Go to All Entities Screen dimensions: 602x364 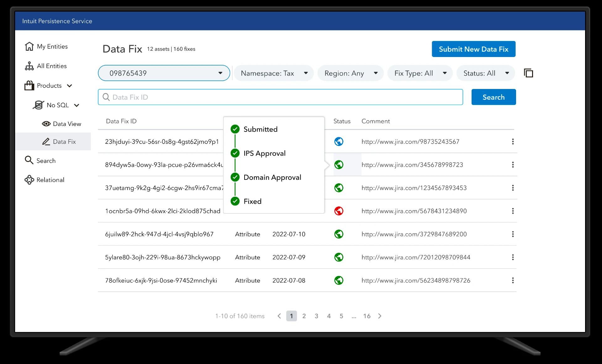pyautogui.click(x=52, y=66)
